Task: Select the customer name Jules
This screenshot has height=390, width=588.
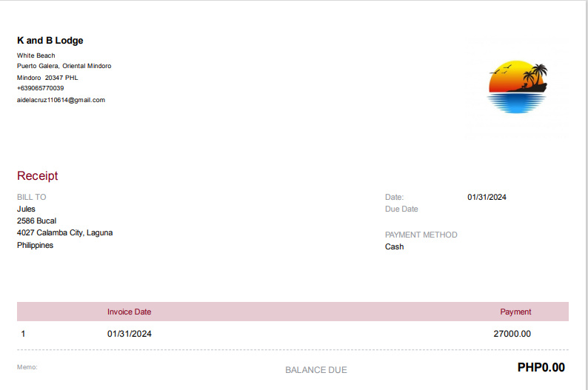Action: tap(26, 209)
